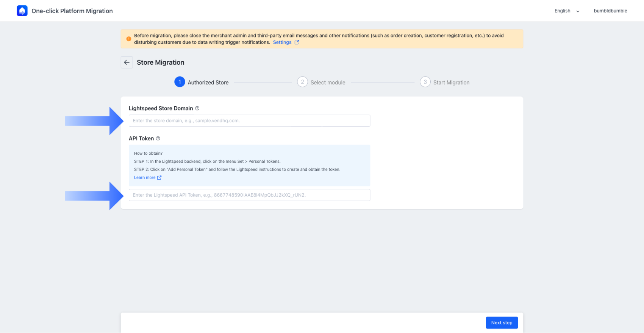The width and height of the screenshot is (644, 333).
Task: Select step 1 Authorized Store
Action: 202,82
